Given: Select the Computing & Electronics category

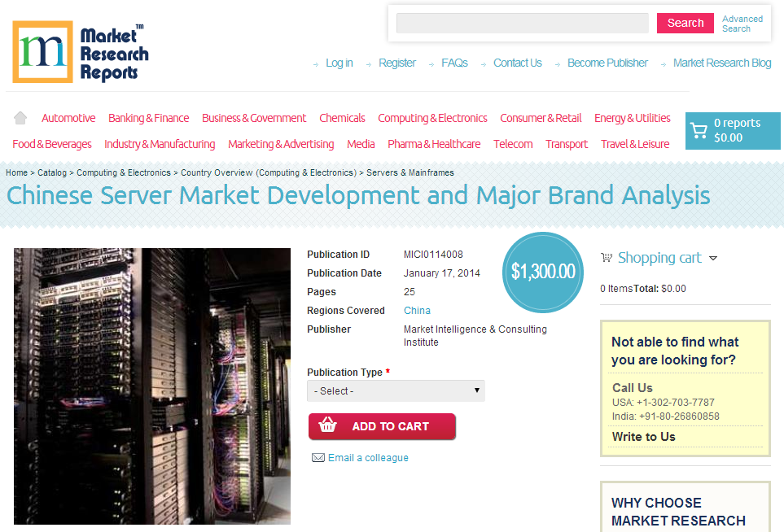Looking at the screenshot, I should [432, 118].
